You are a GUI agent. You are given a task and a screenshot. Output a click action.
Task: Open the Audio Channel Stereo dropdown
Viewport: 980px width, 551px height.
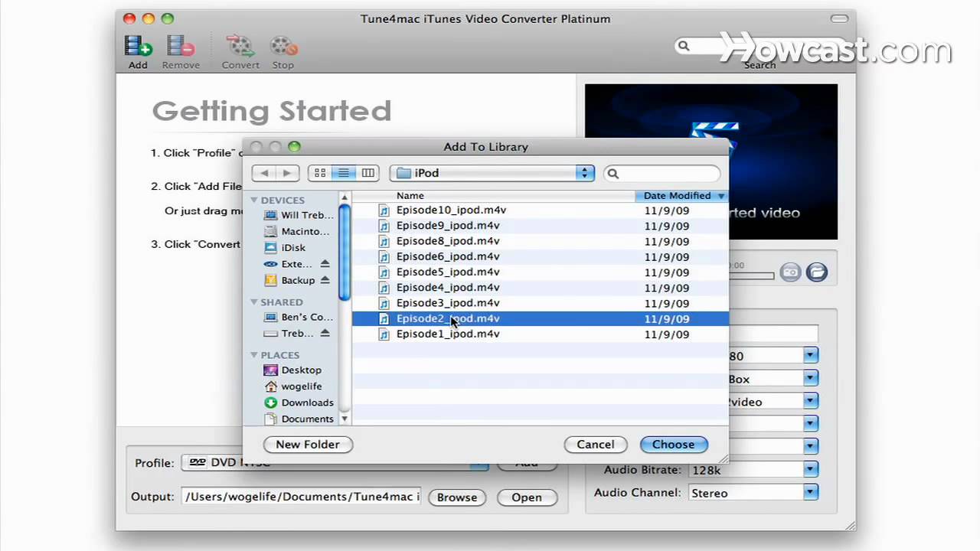tap(810, 493)
